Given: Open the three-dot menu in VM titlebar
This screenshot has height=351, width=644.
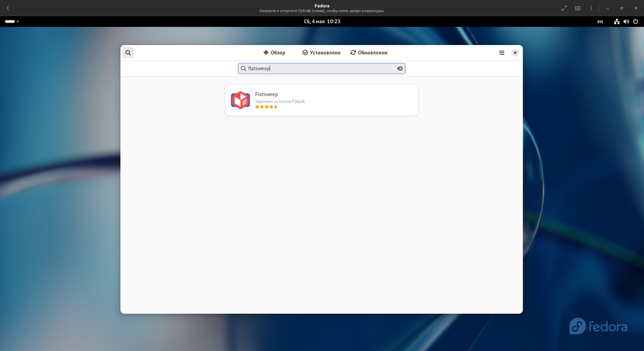Looking at the screenshot, I should (x=591, y=8).
